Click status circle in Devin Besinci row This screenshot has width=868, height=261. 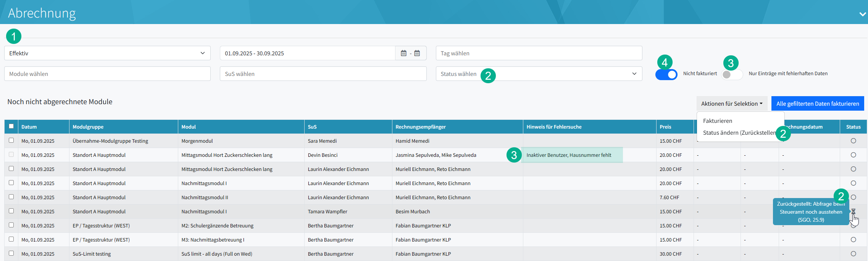pyautogui.click(x=853, y=155)
